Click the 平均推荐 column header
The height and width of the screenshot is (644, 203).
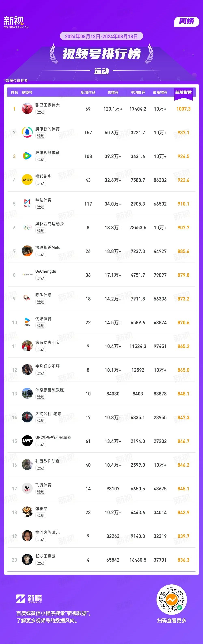(x=138, y=93)
